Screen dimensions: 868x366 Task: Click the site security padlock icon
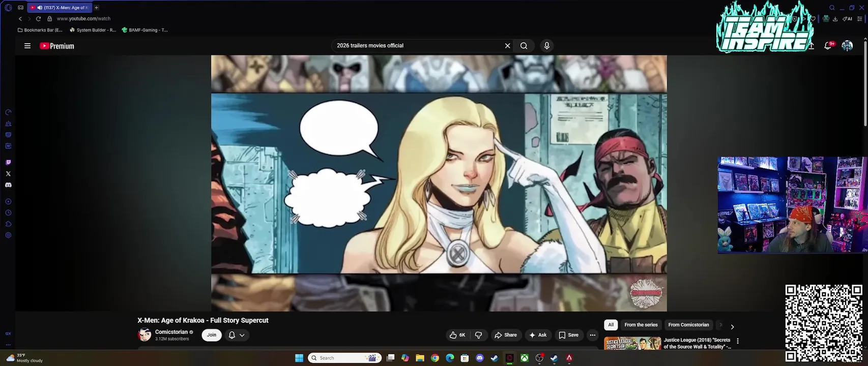point(49,19)
